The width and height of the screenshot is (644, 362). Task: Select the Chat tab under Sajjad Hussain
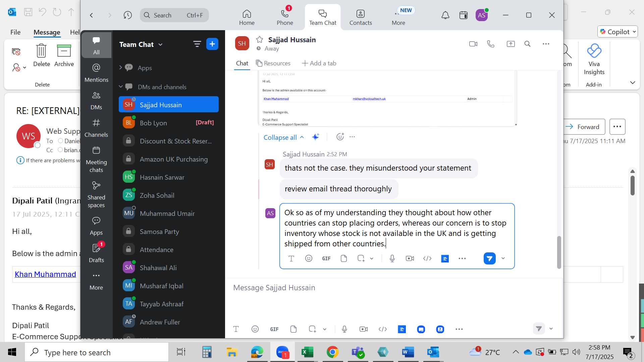pos(242,63)
